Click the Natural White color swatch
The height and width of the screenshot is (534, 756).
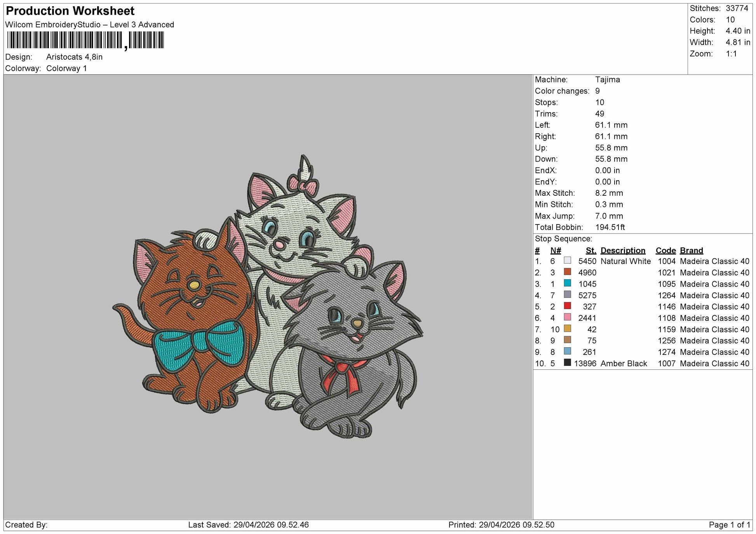[x=567, y=261]
